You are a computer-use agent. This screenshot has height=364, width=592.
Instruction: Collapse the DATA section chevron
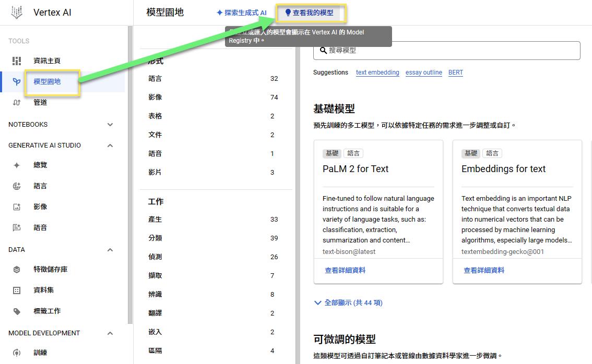pos(110,250)
